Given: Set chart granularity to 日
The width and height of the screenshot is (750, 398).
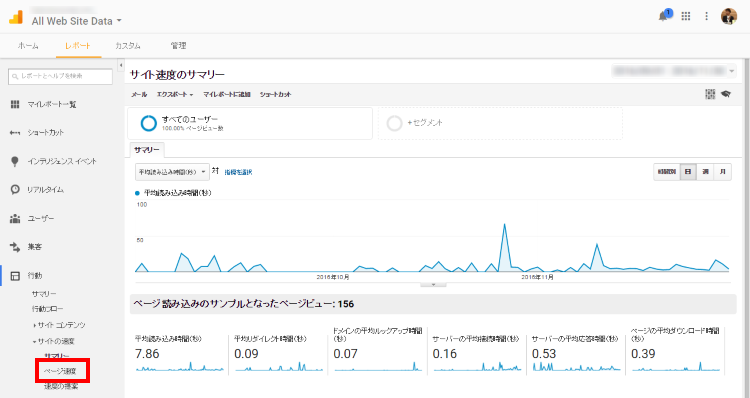Looking at the screenshot, I should pyautogui.click(x=688, y=172).
